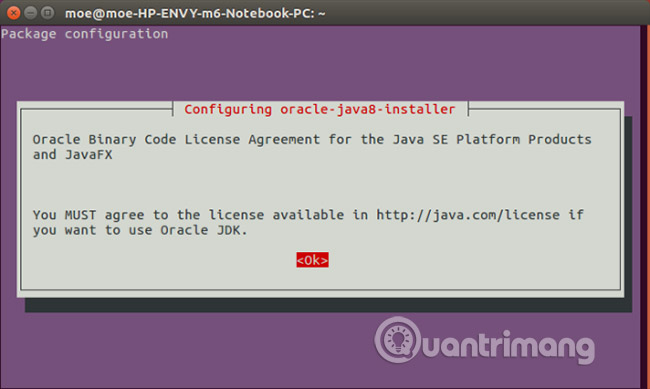
Task: Click the terminal title "moe@moe-HP-ENVY-m6-Notebook-PC: ~"
Action: [x=195, y=13]
